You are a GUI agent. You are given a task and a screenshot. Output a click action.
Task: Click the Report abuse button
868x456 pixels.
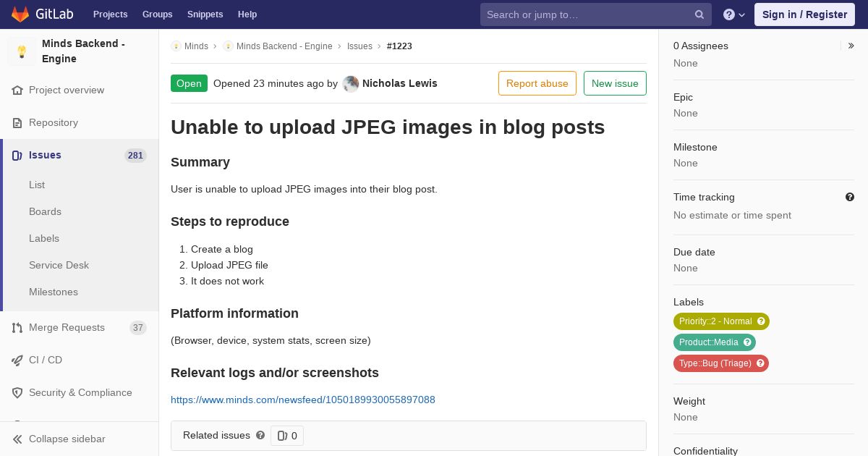click(537, 83)
